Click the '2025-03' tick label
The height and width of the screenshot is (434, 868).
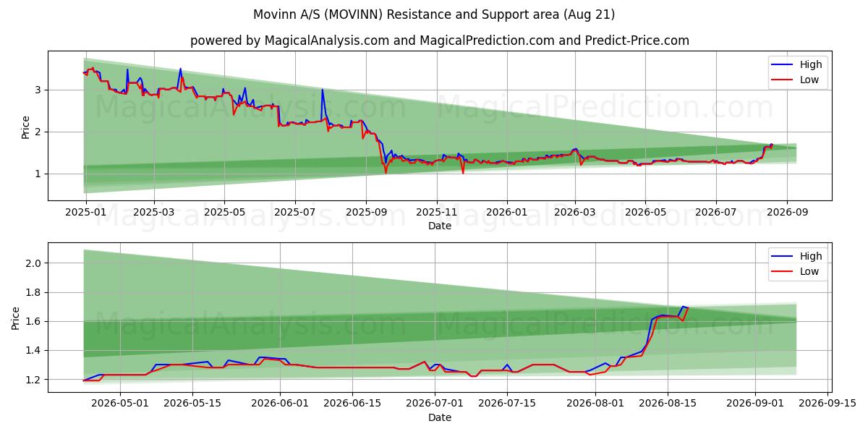coord(153,212)
